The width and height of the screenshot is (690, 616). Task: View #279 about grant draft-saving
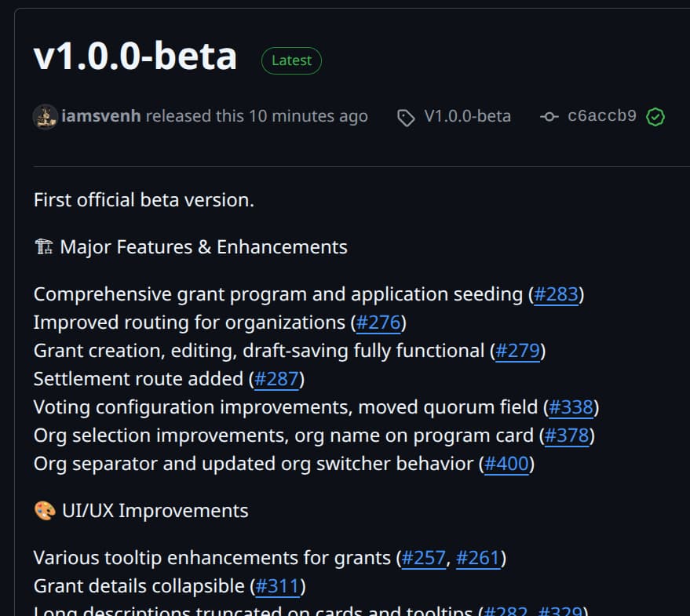tap(517, 351)
